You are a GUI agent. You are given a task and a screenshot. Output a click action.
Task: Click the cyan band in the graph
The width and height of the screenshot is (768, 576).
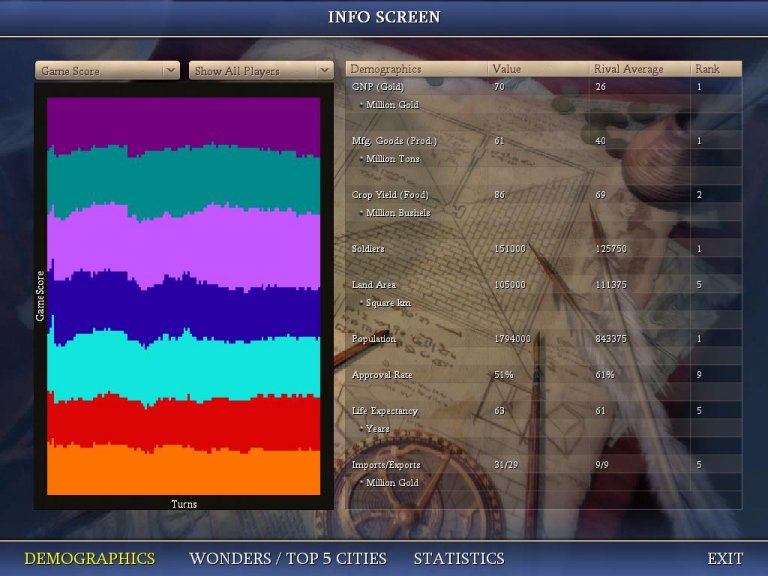click(183, 365)
